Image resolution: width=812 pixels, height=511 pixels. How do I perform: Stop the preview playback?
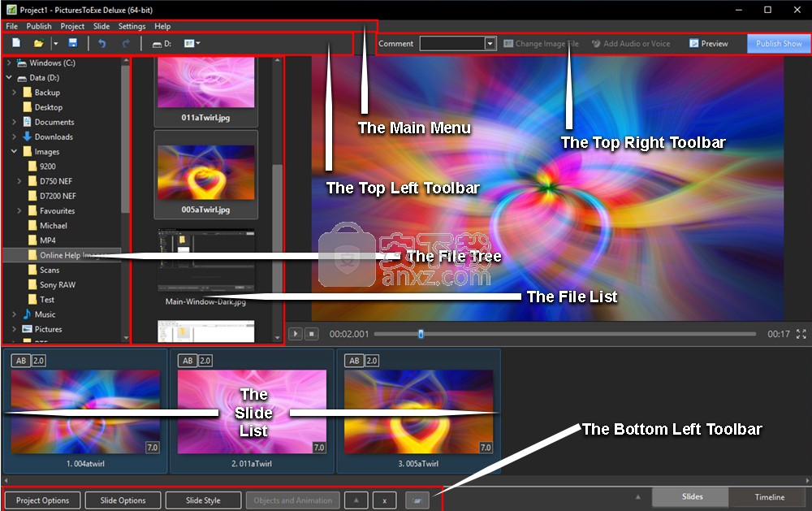click(x=311, y=334)
